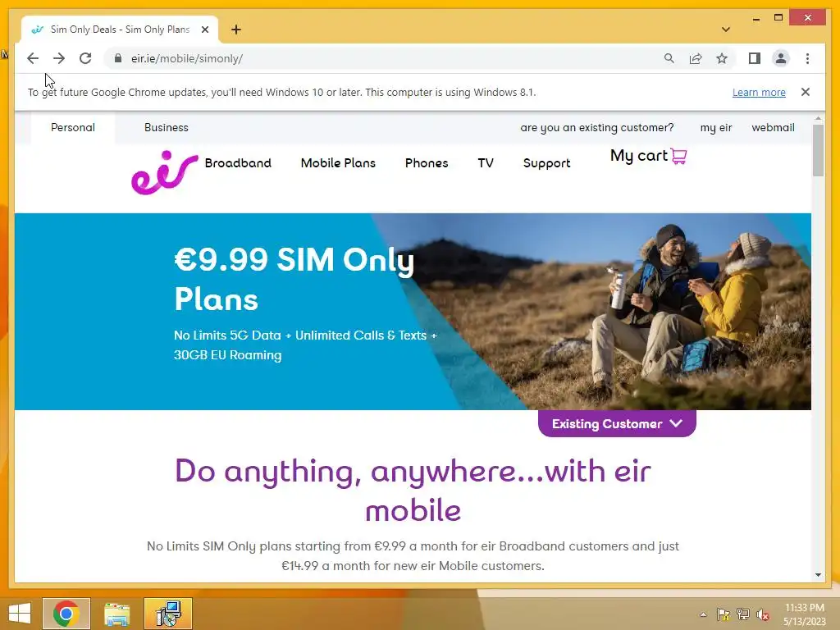Image resolution: width=840 pixels, height=630 pixels.
Task: Click the page vertical scrollbar thumb
Action: click(818, 151)
